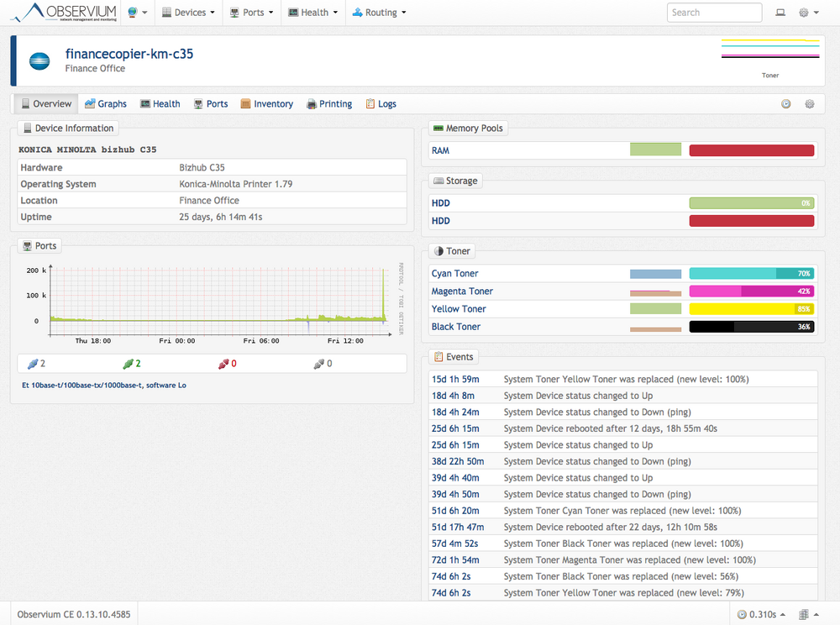Open the Health dropdown in top navigation
Image resolution: width=840 pixels, height=625 pixels.
tap(312, 13)
